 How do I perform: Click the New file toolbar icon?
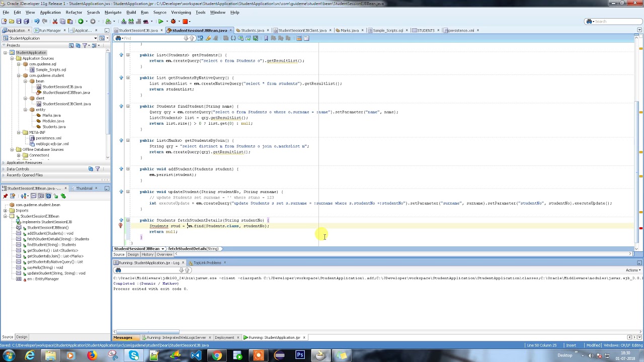(x=4, y=21)
